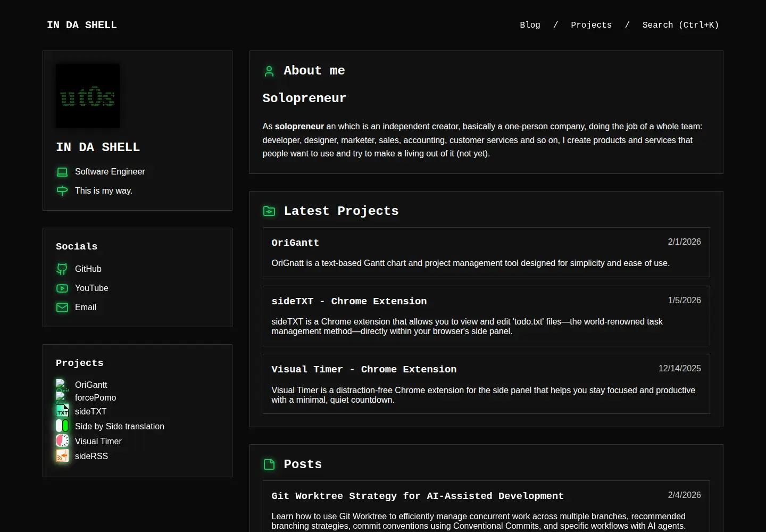Screen dimensions: 766x532
Task: Click the sideRSS feed icon
Action: coord(62,455)
